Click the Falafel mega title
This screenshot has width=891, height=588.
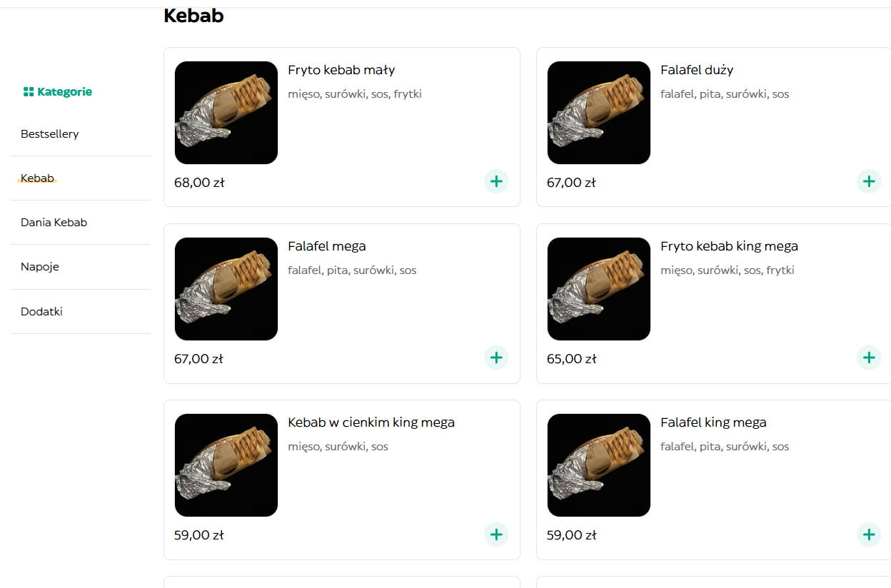(x=327, y=246)
